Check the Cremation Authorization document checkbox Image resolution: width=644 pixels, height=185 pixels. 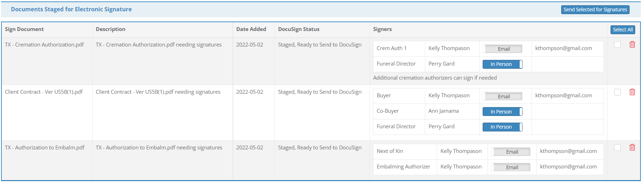pyautogui.click(x=617, y=45)
